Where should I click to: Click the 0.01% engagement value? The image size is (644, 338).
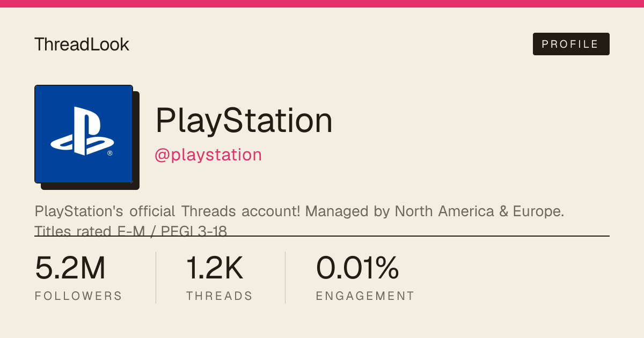coord(357,268)
